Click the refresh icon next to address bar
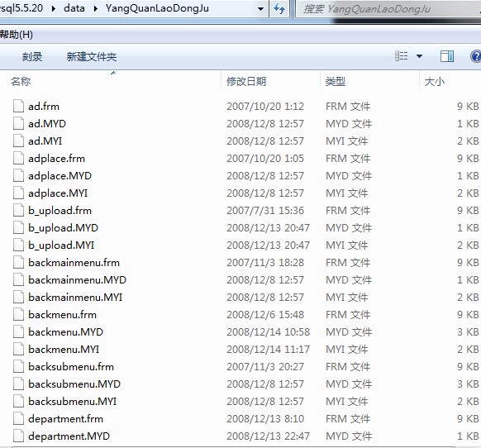This screenshot has height=448, width=481. [279, 8]
